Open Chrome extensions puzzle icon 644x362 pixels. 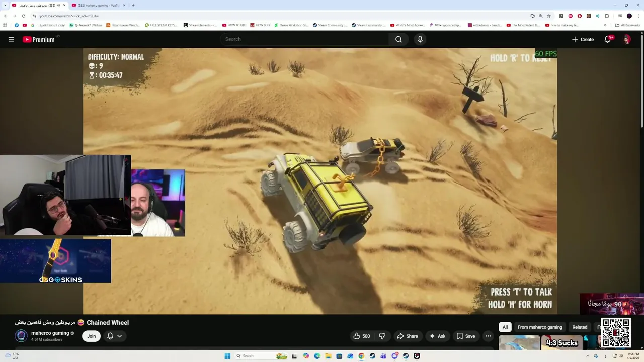click(607, 16)
